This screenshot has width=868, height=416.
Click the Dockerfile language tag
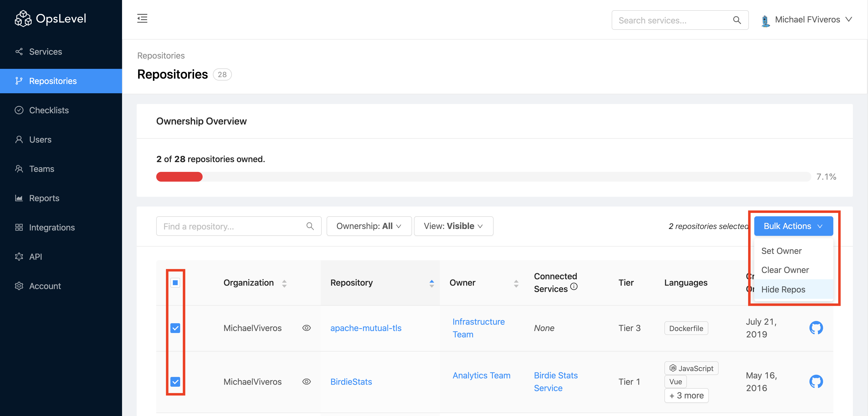pos(686,328)
